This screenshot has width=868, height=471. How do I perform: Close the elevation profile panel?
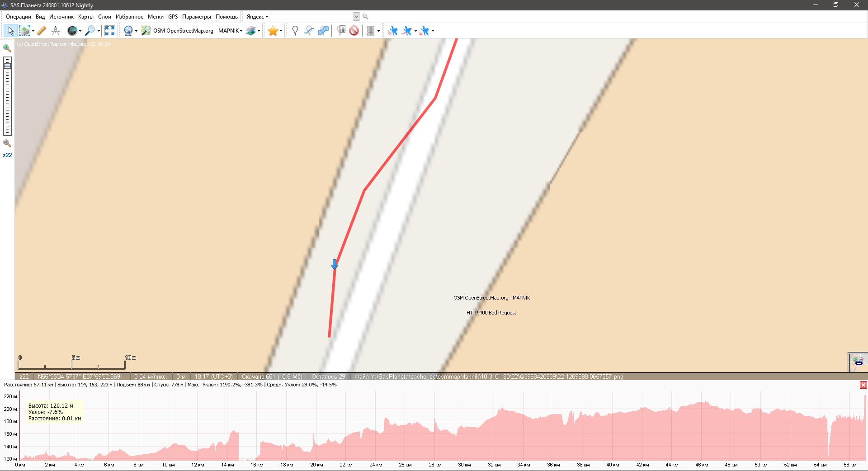coord(863,385)
